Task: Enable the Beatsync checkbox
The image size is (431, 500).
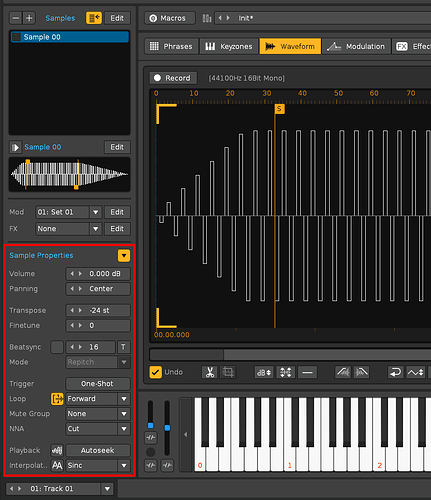Action: pyautogui.click(x=57, y=347)
